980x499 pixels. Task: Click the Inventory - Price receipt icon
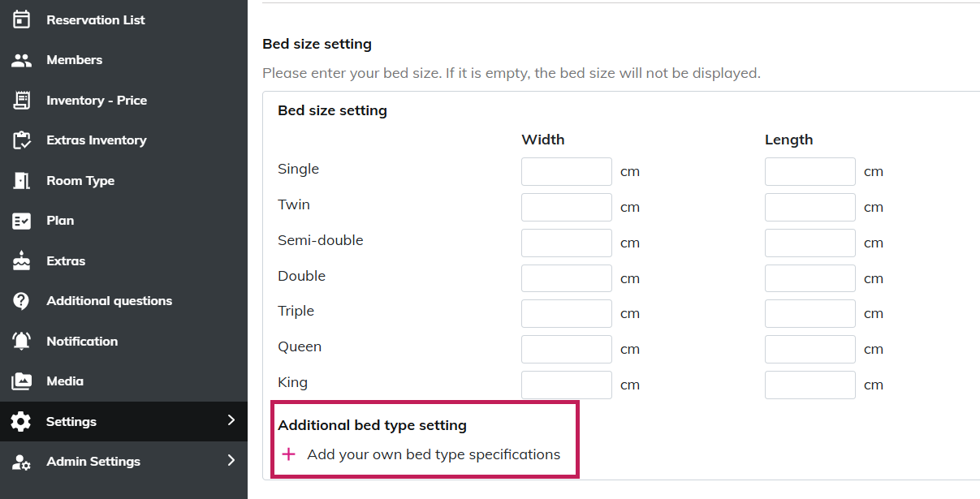point(22,101)
